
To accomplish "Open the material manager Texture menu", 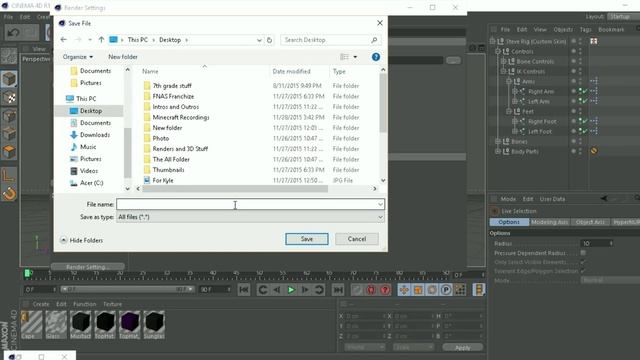I will (x=112, y=304).
